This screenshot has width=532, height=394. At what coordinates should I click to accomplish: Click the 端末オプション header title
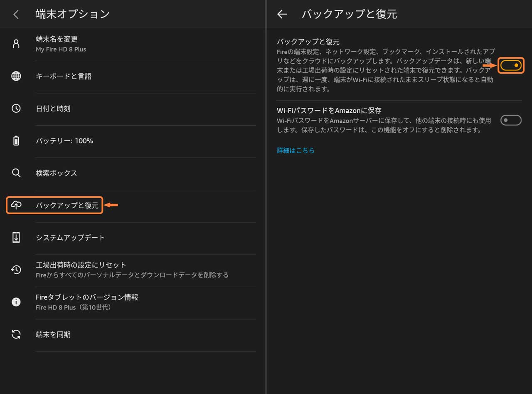pyautogui.click(x=73, y=14)
